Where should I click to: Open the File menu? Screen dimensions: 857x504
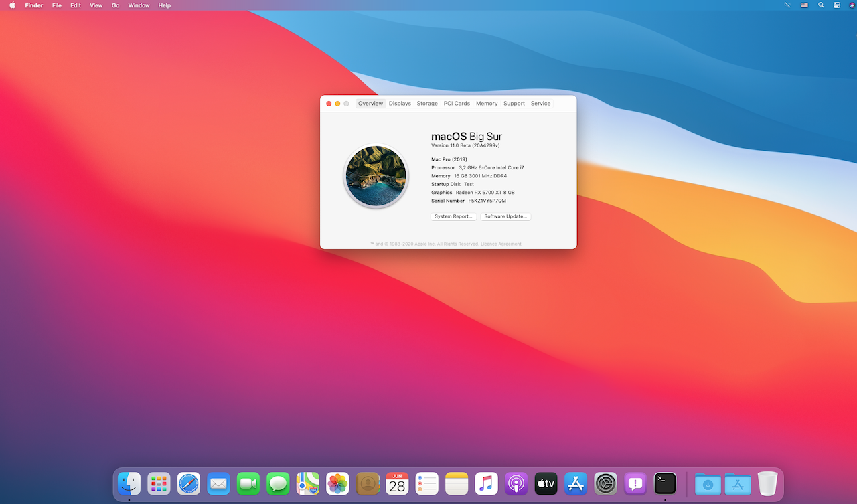point(57,5)
